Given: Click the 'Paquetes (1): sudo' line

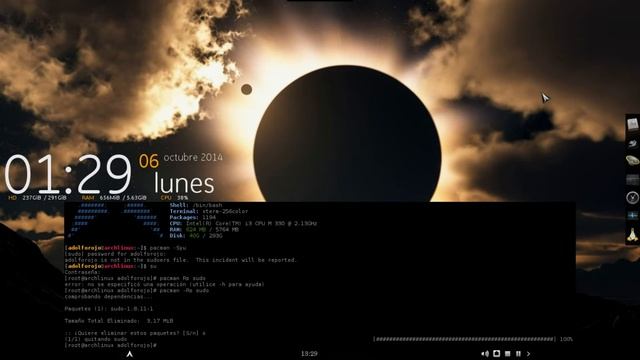Looking at the screenshot, I should tap(109, 309).
